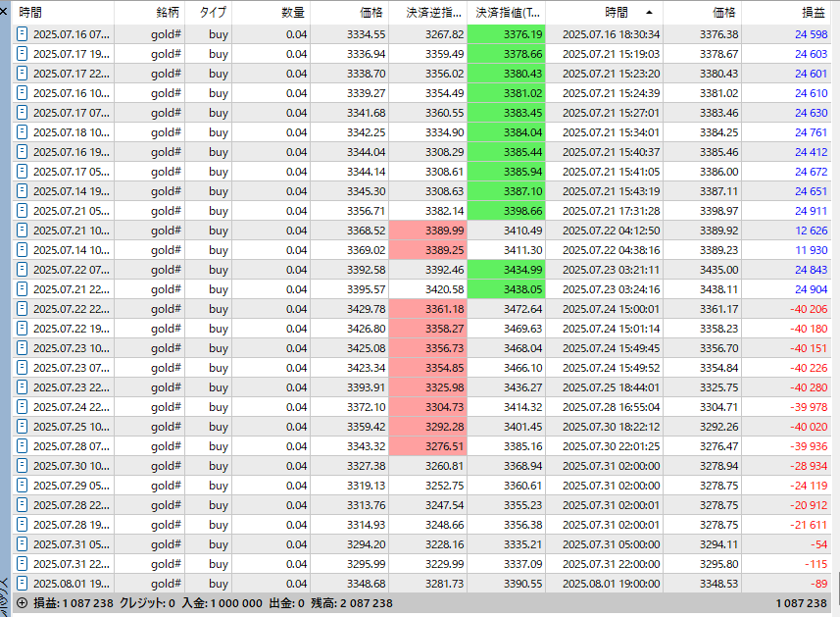Click the close price 3278.94
Screen dimensions: 840x617
pos(718,466)
